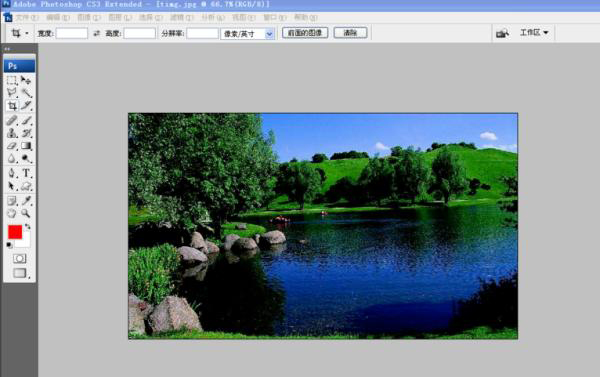The image size is (600, 377).
Task: Reset default black and white colors
Action: tap(10, 245)
